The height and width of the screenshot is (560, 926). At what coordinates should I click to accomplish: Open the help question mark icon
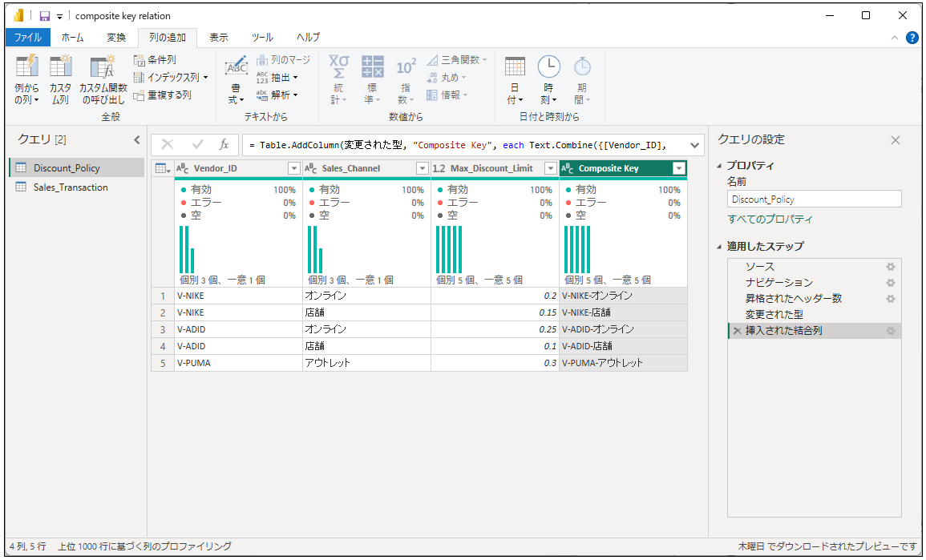pyautogui.click(x=912, y=38)
